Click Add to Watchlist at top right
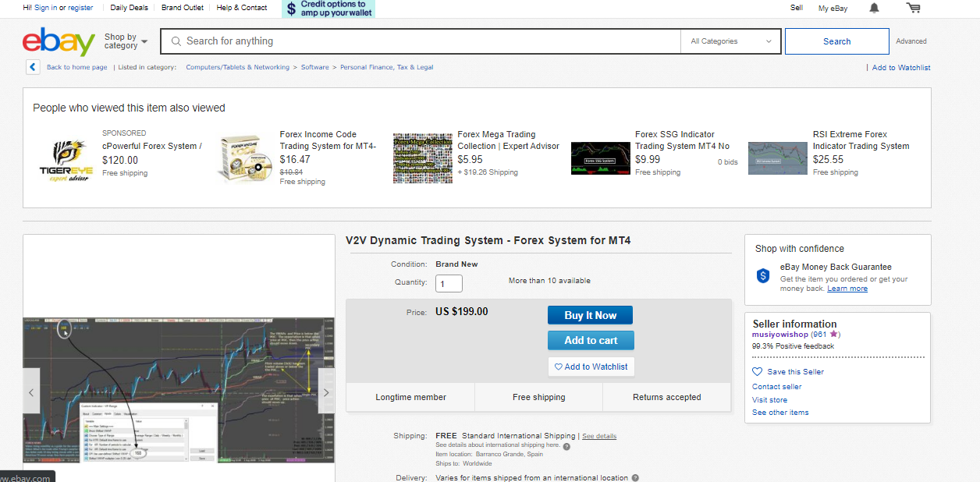 coord(901,68)
